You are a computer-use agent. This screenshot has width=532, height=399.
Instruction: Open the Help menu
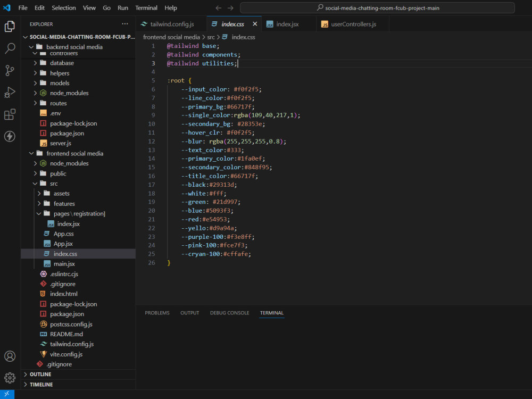coord(171,8)
